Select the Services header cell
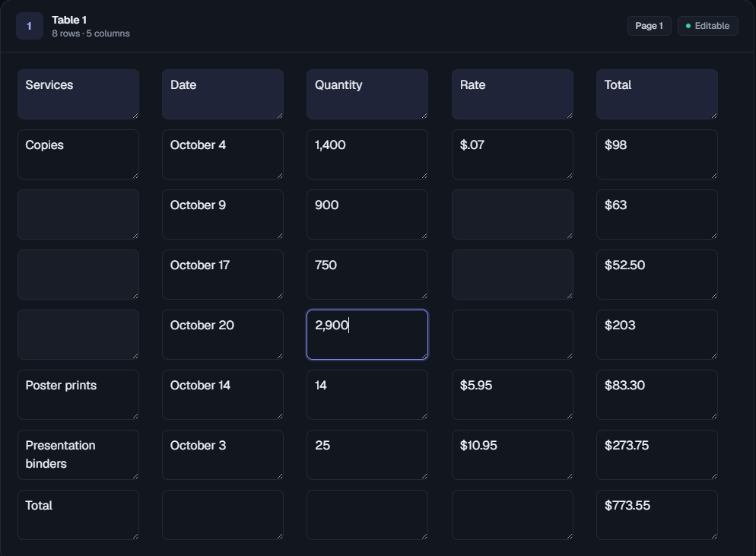 [78, 94]
